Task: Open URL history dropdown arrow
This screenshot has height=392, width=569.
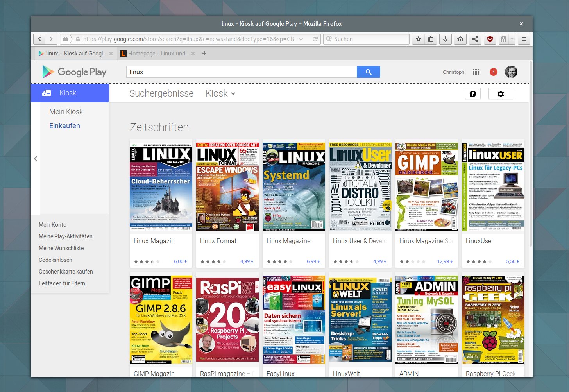Action: pyautogui.click(x=301, y=39)
